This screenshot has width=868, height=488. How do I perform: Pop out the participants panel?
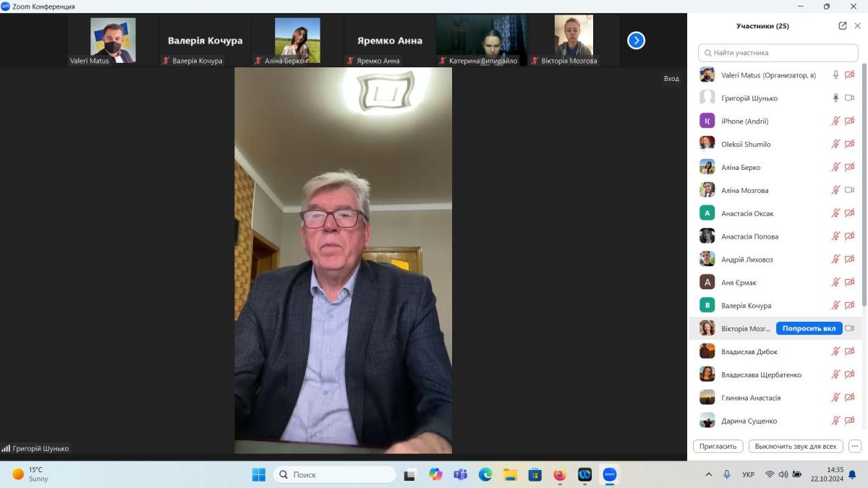coord(843,26)
